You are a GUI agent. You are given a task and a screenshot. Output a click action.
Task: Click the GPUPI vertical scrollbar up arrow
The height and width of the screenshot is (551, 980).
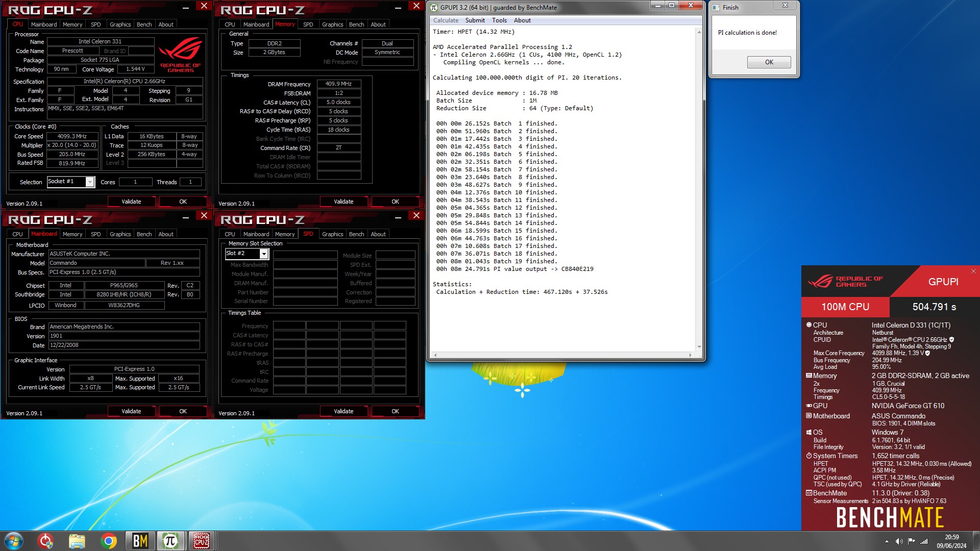click(x=699, y=32)
